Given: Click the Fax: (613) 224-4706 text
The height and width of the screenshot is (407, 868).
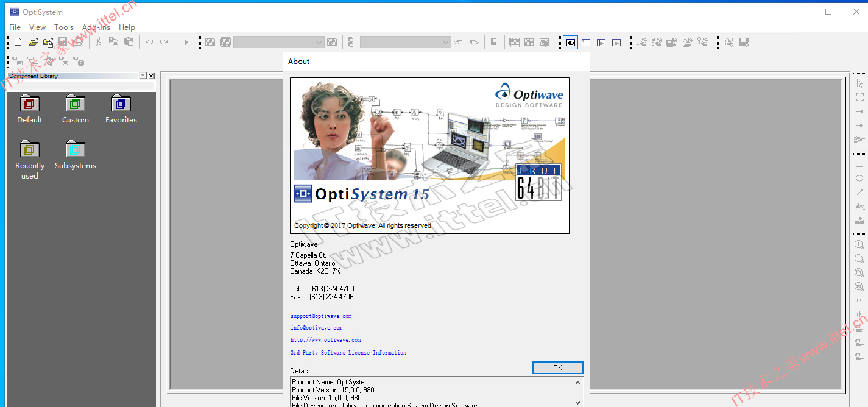Looking at the screenshot, I should coord(322,297).
